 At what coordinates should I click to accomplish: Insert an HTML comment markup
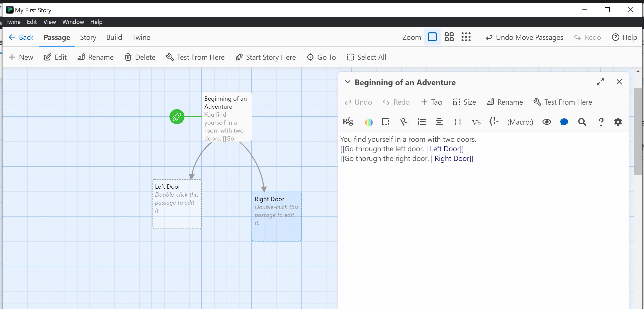click(494, 122)
